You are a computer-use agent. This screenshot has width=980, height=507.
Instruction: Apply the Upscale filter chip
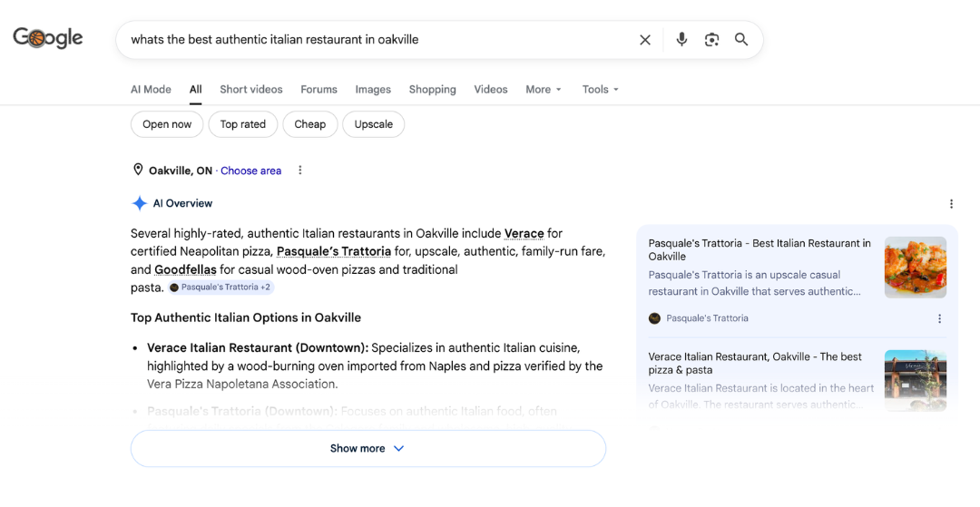(x=374, y=124)
